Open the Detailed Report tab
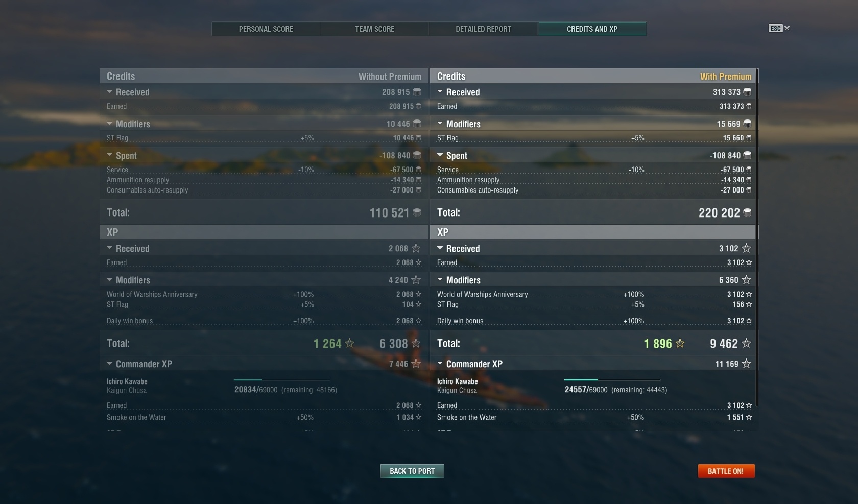The width and height of the screenshot is (858, 504). click(x=484, y=29)
